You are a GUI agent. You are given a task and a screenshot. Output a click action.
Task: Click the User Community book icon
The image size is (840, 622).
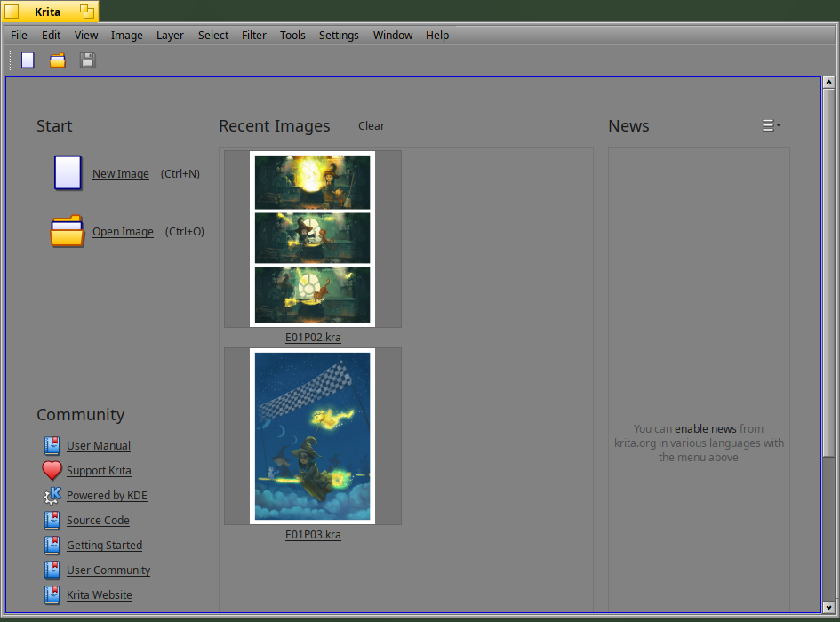click(52, 570)
